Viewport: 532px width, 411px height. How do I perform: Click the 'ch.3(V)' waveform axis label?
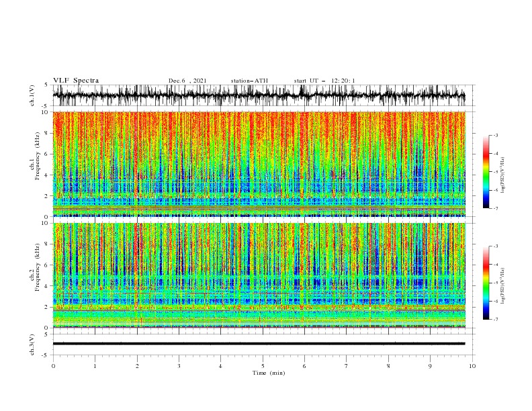coord(32,345)
